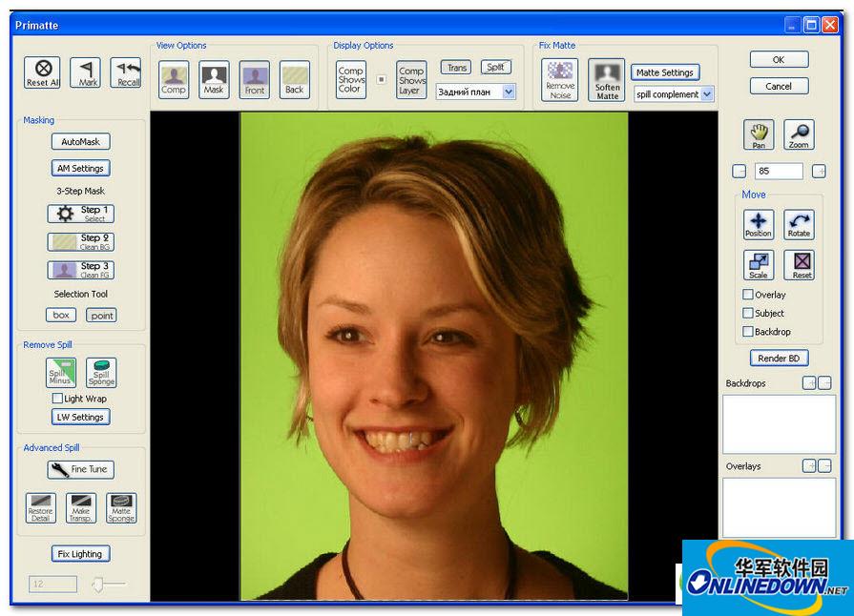Add a backdrop with the Backdrops plus button

coord(809,383)
